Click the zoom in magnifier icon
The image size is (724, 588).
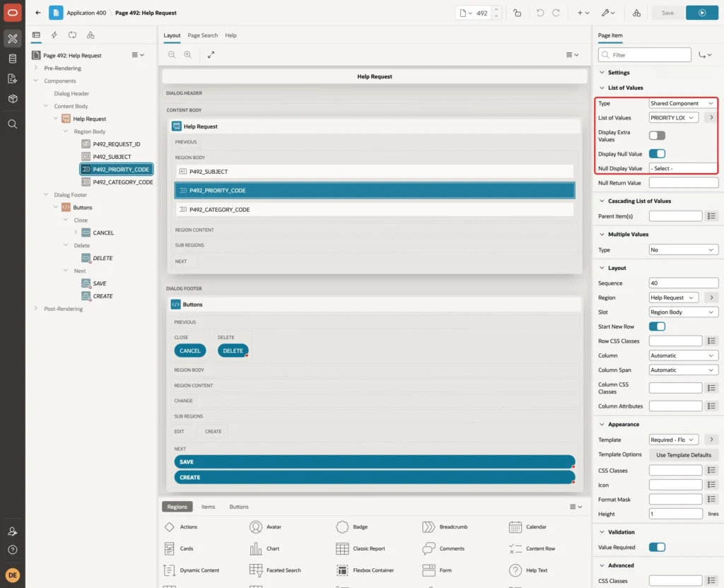click(x=188, y=54)
